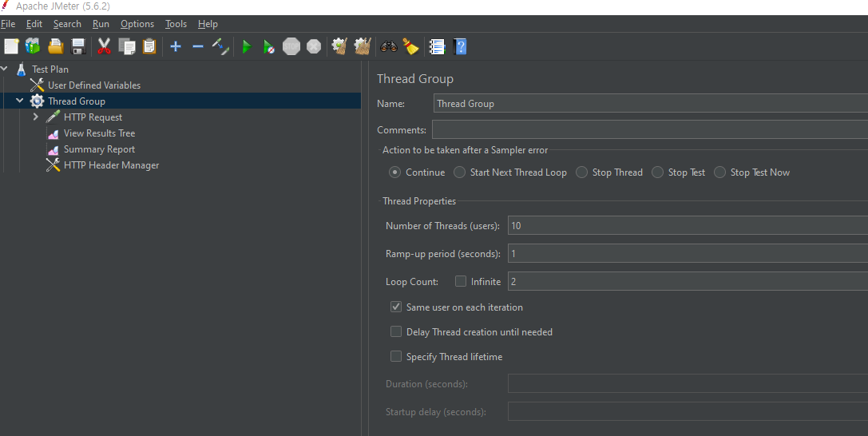This screenshot has width=868, height=436.
Task: Uncheck Same user on each iteration
Action: [396, 307]
